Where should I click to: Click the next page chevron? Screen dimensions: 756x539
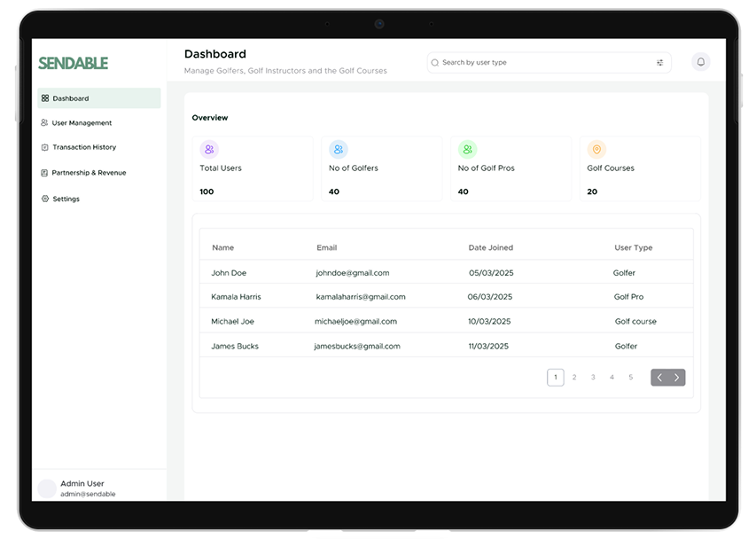[x=675, y=377]
